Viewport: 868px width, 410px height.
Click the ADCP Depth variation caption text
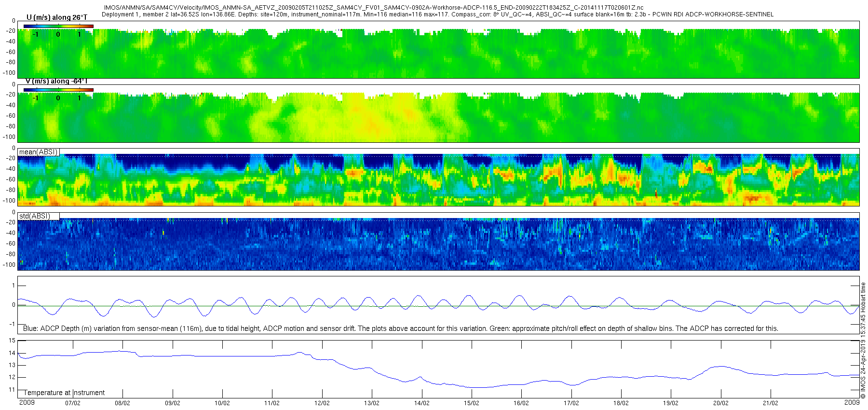click(x=401, y=328)
